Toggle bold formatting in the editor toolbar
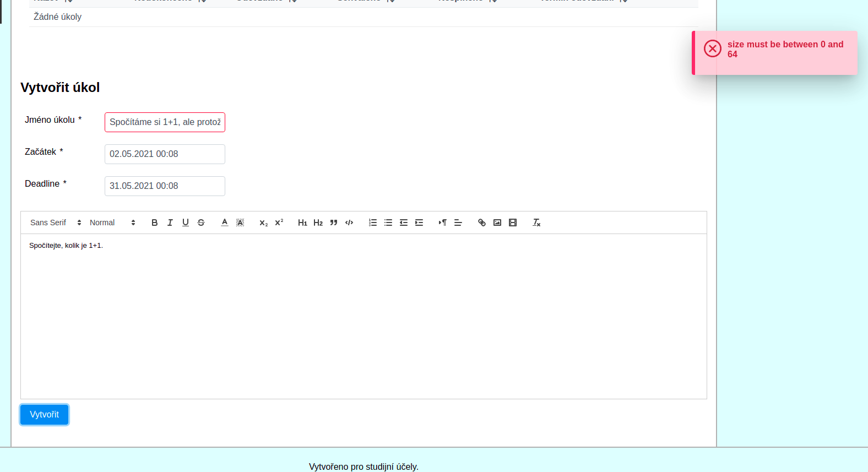The height and width of the screenshot is (472, 868). tap(155, 223)
